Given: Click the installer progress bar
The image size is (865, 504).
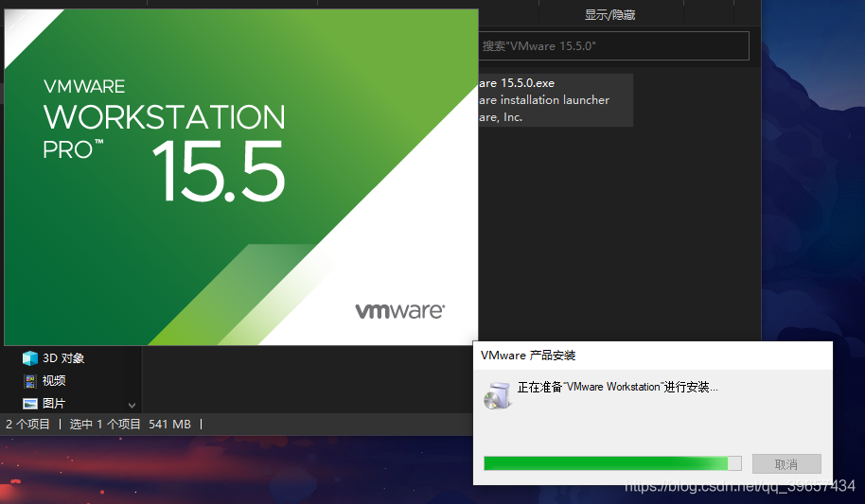Looking at the screenshot, I should click(x=612, y=463).
